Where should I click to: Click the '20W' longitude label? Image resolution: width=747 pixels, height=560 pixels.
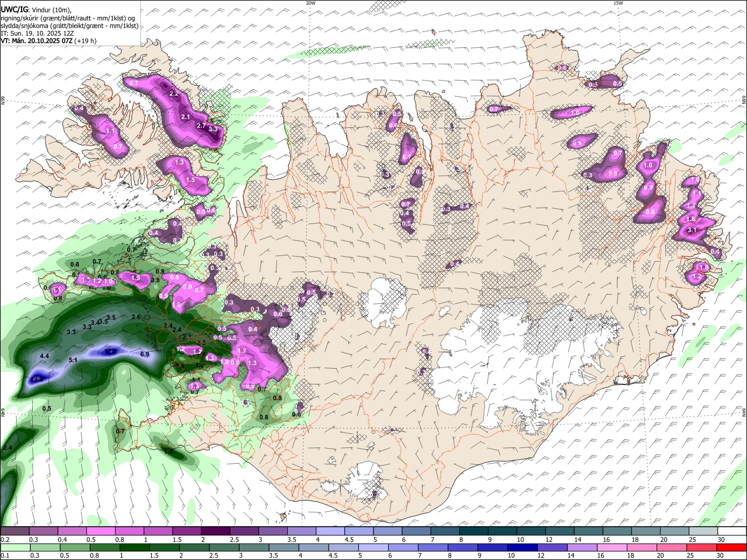pos(310,3)
